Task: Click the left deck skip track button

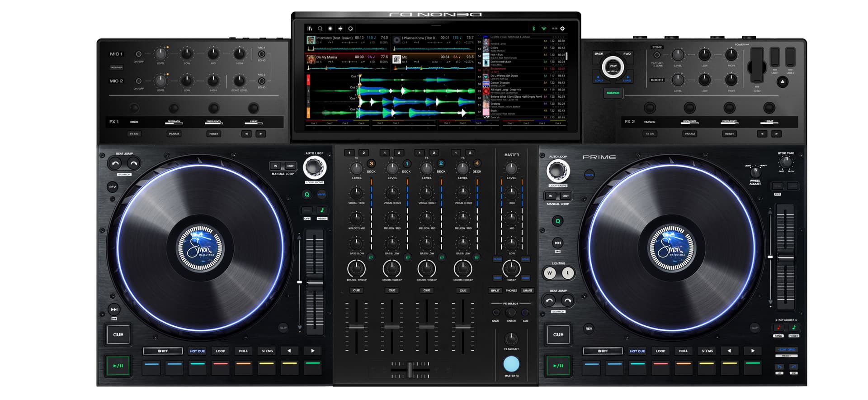Action: point(114,310)
